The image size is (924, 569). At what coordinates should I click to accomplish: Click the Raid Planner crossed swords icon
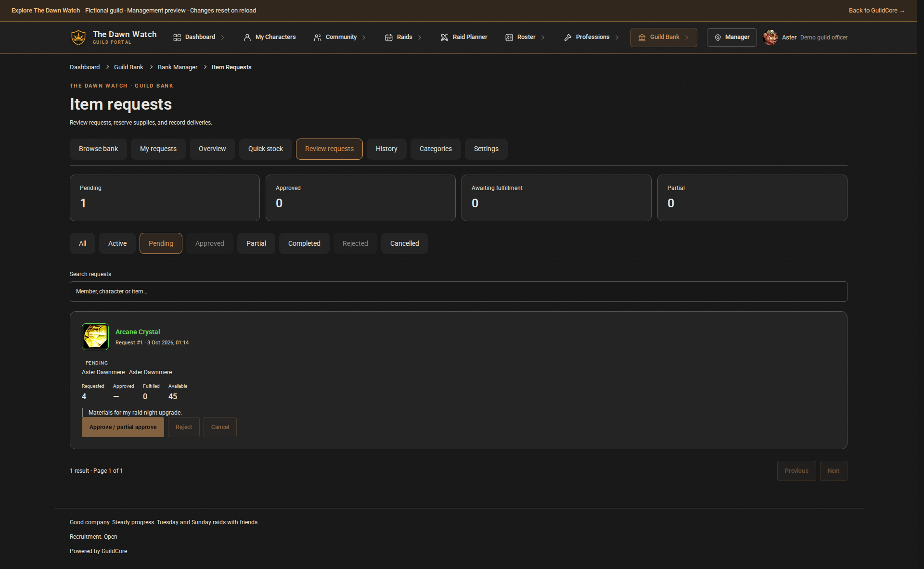445,38
